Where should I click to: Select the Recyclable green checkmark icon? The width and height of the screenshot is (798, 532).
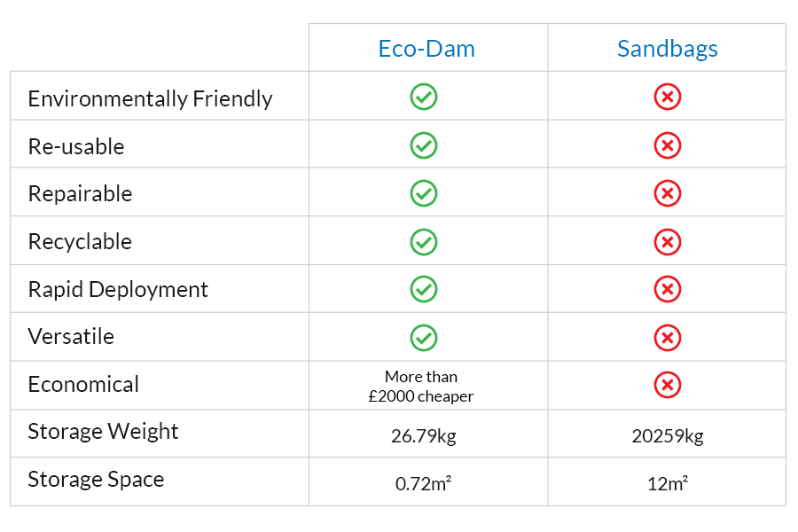click(x=424, y=240)
